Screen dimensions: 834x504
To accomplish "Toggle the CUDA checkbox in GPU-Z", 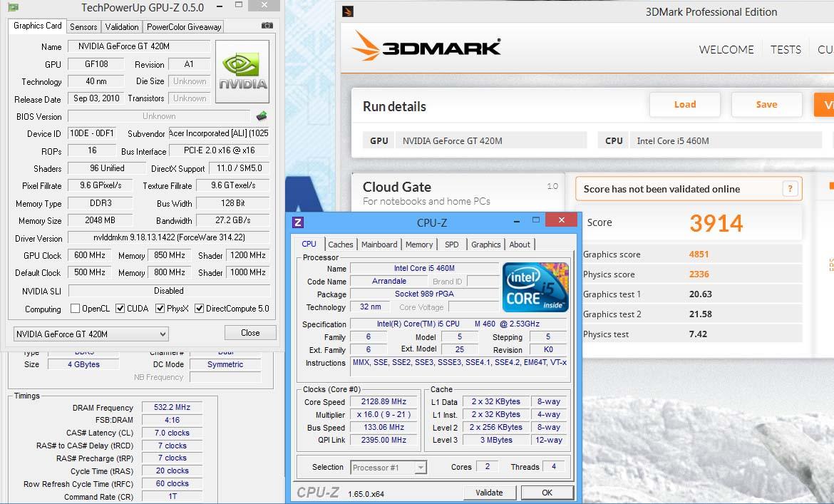I will coord(120,309).
